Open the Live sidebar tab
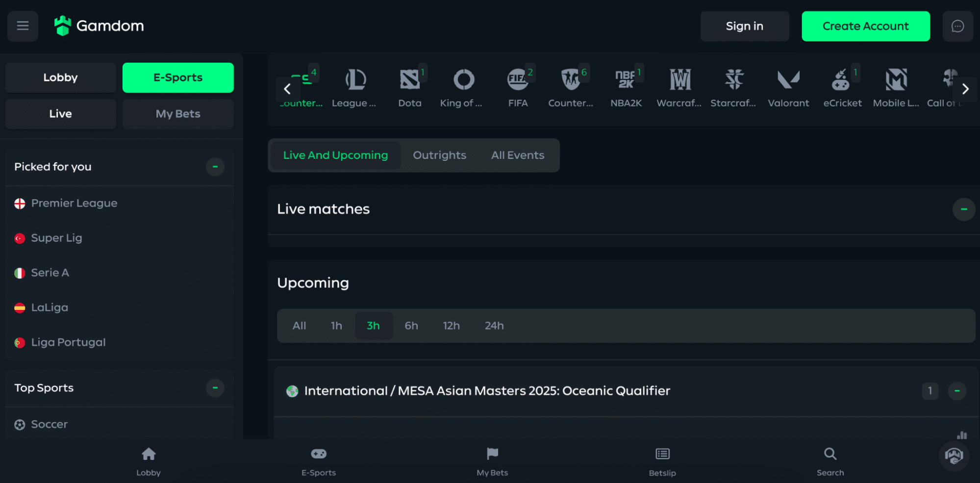980x483 pixels. coord(61,114)
